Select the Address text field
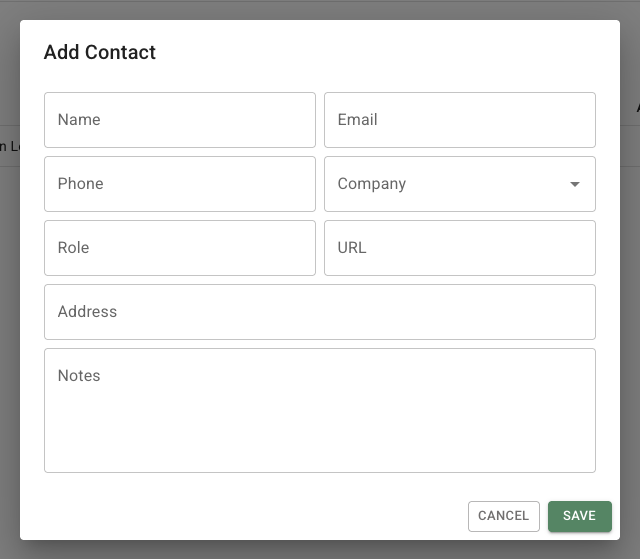Viewport: 640px width, 559px height. (x=320, y=312)
